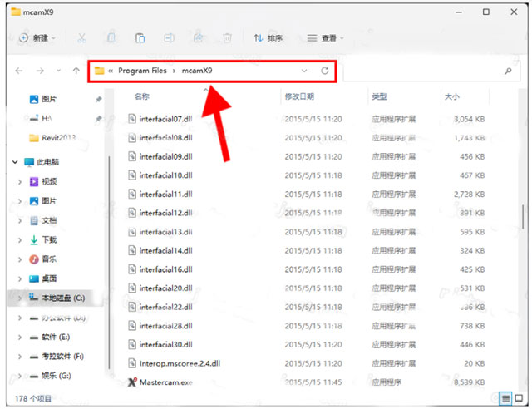The image size is (532, 409).
Task: Click the Share icon
Action: [198, 38]
